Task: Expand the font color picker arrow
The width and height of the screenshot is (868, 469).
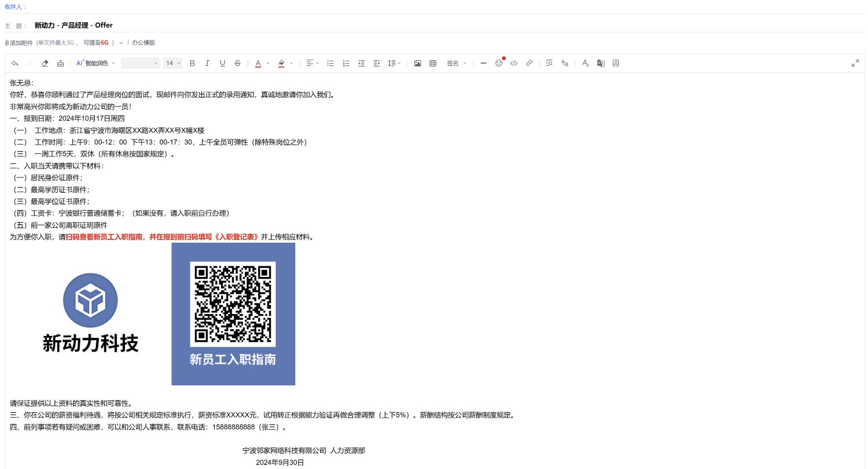Action: click(268, 63)
